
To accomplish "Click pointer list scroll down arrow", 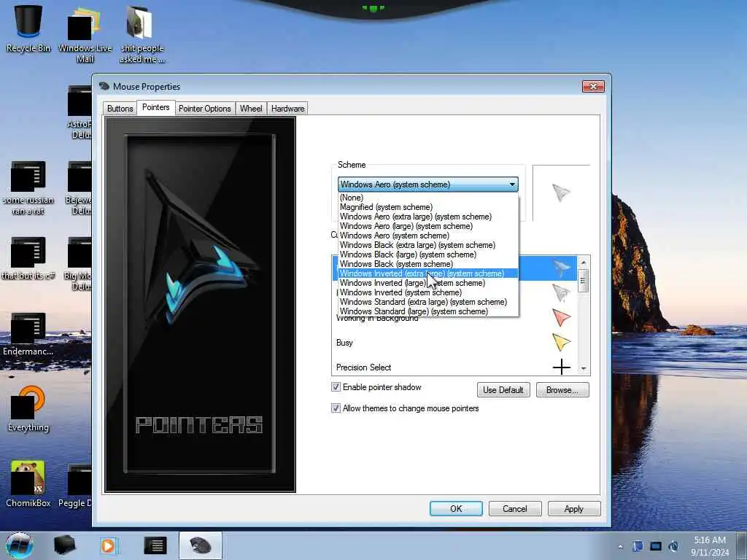I will [x=584, y=368].
